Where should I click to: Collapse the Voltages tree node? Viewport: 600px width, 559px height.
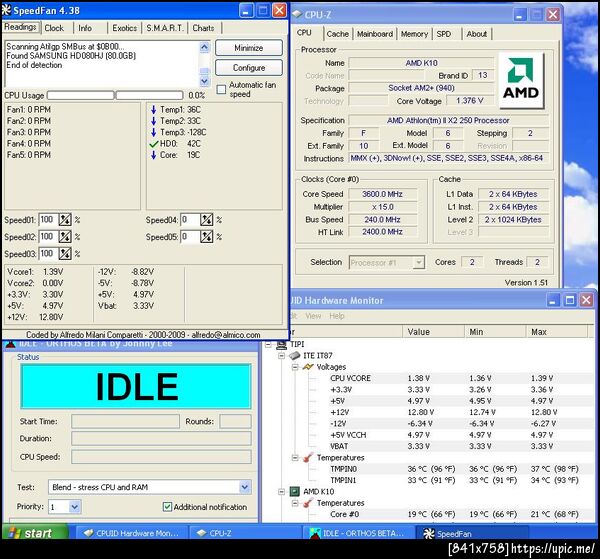295,367
